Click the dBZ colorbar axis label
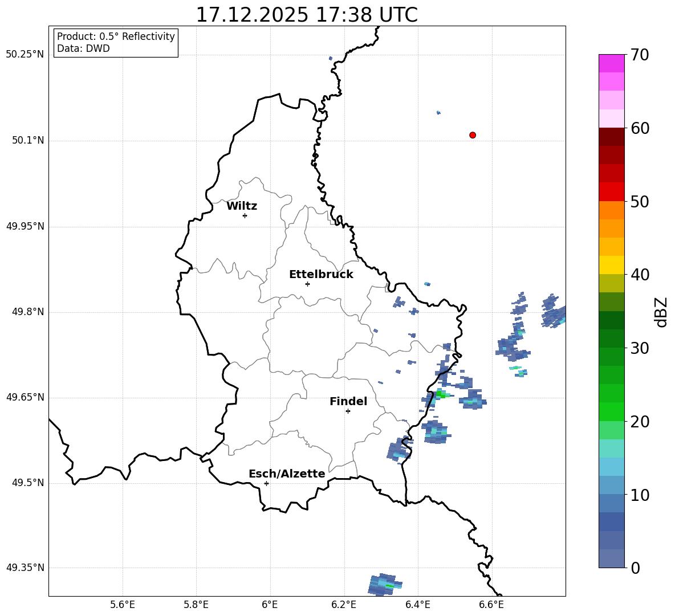Image resolution: width=675 pixels, height=616 pixels. [662, 312]
